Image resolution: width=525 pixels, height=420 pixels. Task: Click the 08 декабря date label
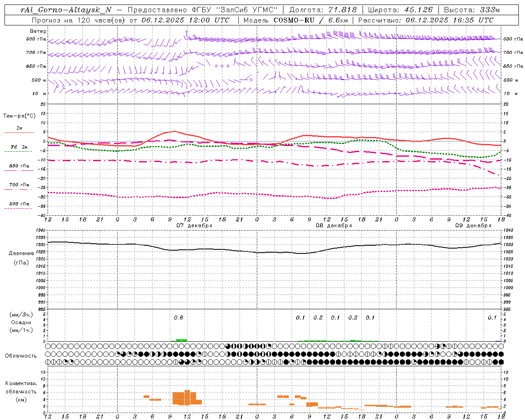(334, 226)
